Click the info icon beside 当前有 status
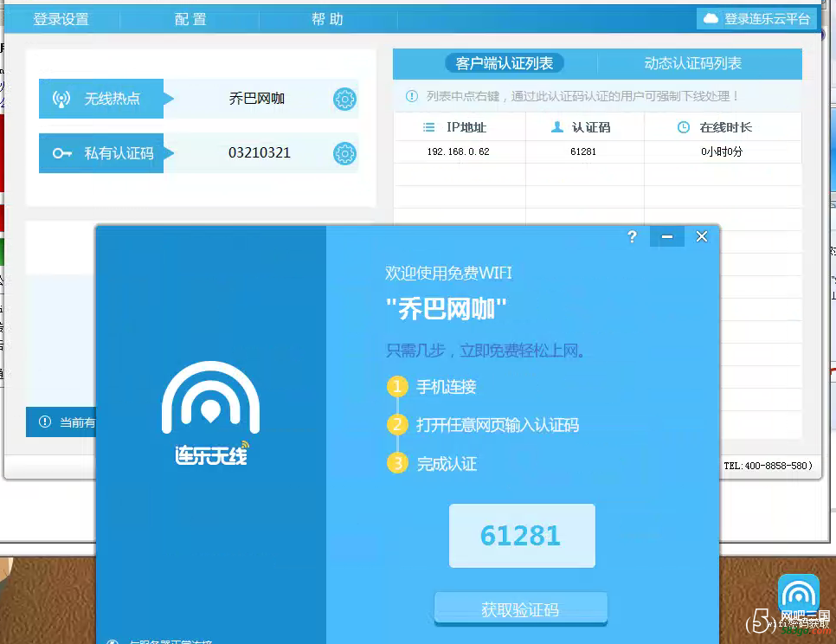This screenshot has width=836, height=644. point(45,422)
